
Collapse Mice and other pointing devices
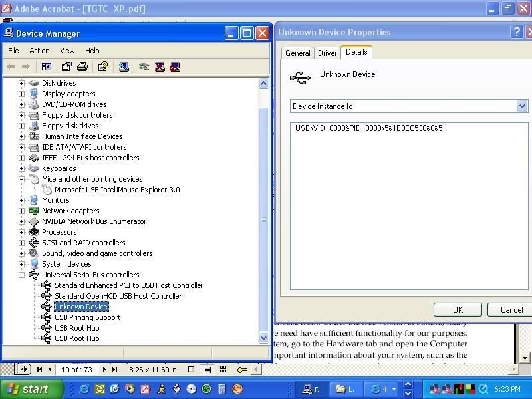tap(21, 179)
